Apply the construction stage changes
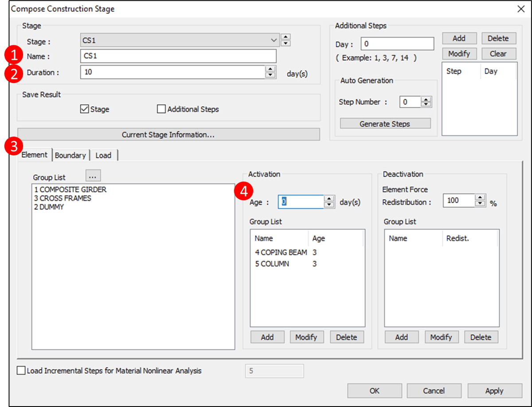 pyautogui.click(x=493, y=391)
